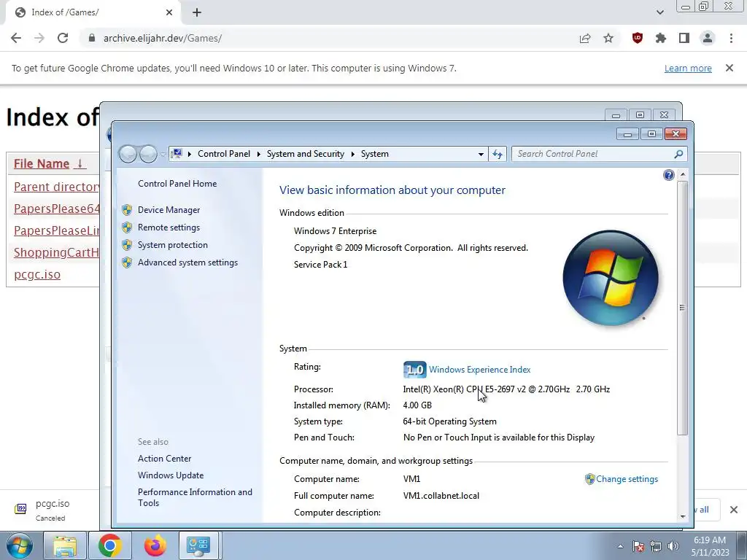Image resolution: width=747 pixels, height=560 pixels.
Task: Click the search magnifier icon in Control Panel
Action: (678, 154)
